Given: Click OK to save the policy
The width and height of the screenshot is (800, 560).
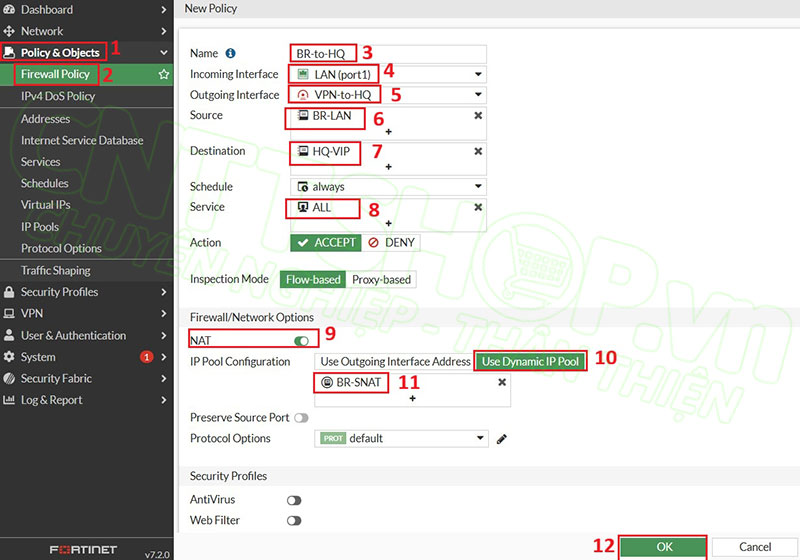Looking at the screenshot, I should click(x=663, y=547).
